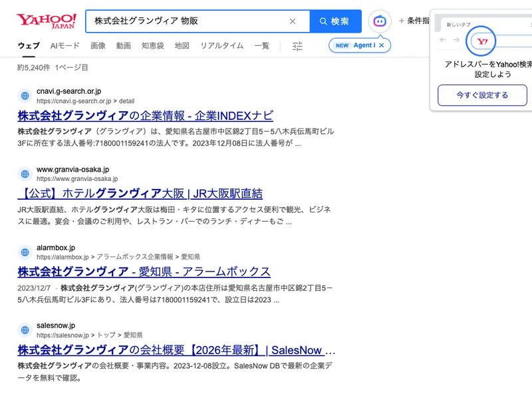Click the https://www.granvia-osaka.jp URL

click(x=77, y=179)
